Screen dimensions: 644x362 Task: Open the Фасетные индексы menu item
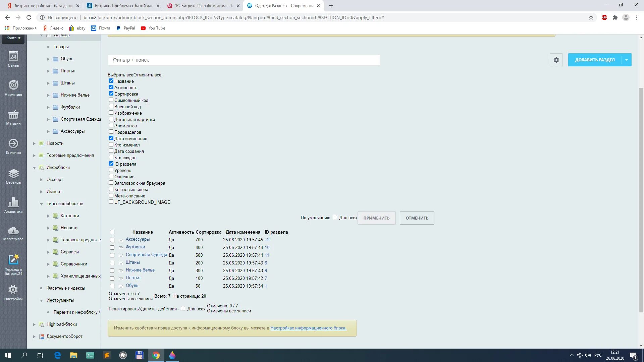(66, 288)
